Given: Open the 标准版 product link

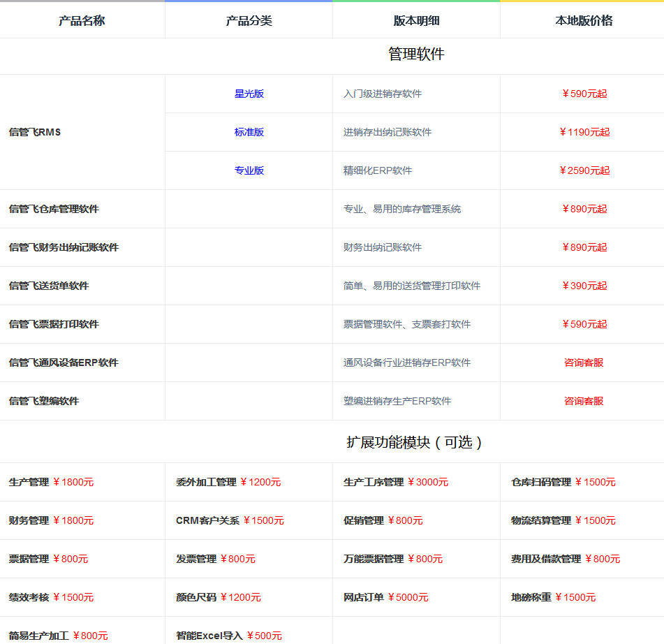Looking at the screenshot, I should click(x=249, y=132).
